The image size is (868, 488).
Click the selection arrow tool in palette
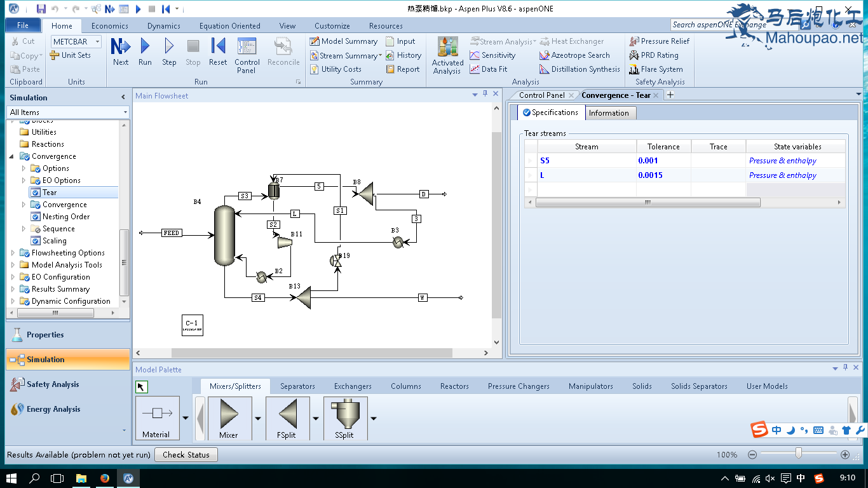click(x=141, y=387)
